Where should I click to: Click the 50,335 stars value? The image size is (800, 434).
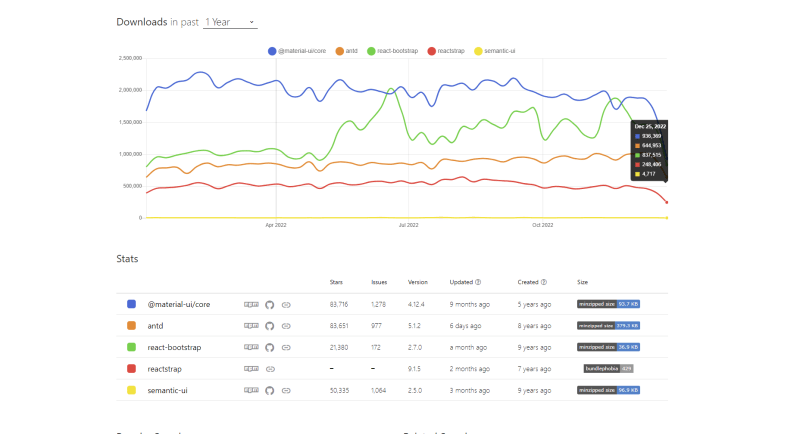[339, 390]
